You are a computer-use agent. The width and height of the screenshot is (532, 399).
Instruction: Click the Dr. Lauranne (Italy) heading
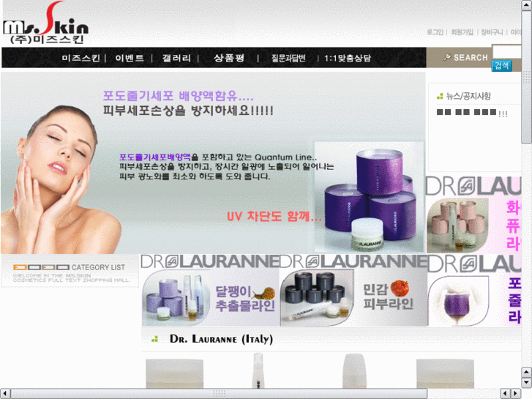tap(221, 339)
